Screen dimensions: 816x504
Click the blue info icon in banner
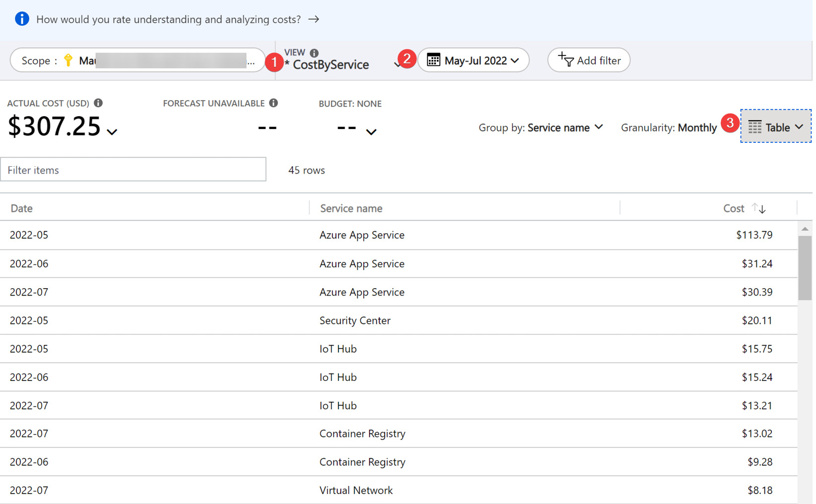(22, 19)
